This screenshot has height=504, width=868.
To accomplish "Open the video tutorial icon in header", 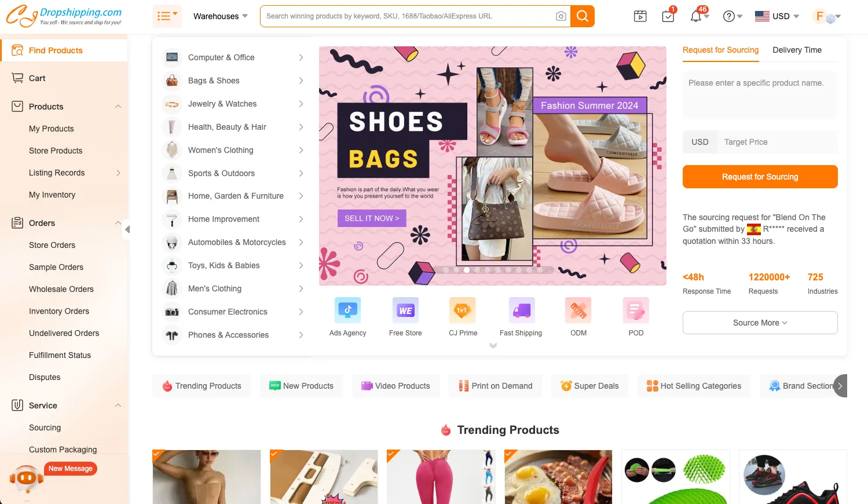I will tap(640, 16).
